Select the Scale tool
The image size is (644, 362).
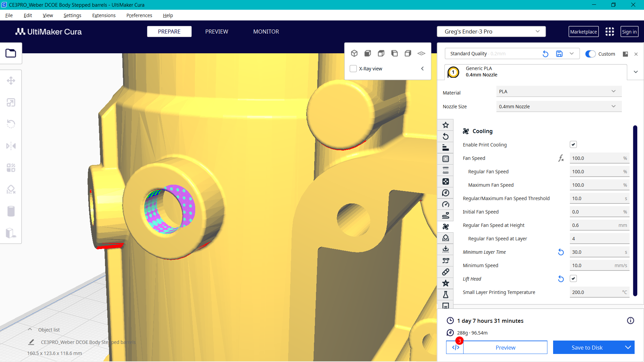pyautogui.click(x=11, y=102)
